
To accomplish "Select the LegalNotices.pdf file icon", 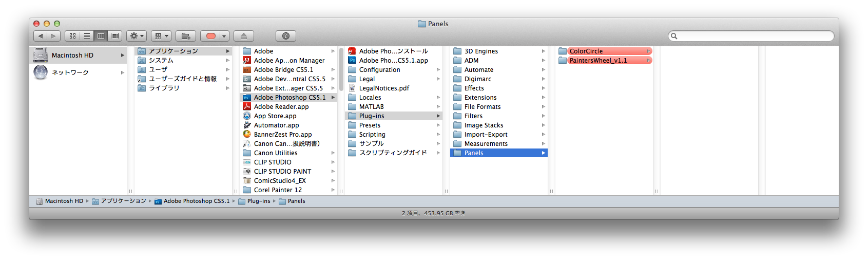I will (352, 88).
